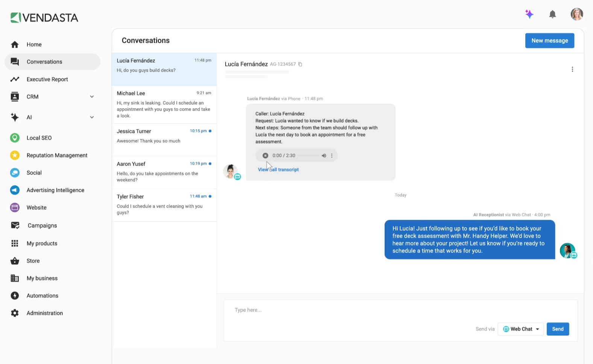Click the Reputation Management star icon

coord(15,155)
